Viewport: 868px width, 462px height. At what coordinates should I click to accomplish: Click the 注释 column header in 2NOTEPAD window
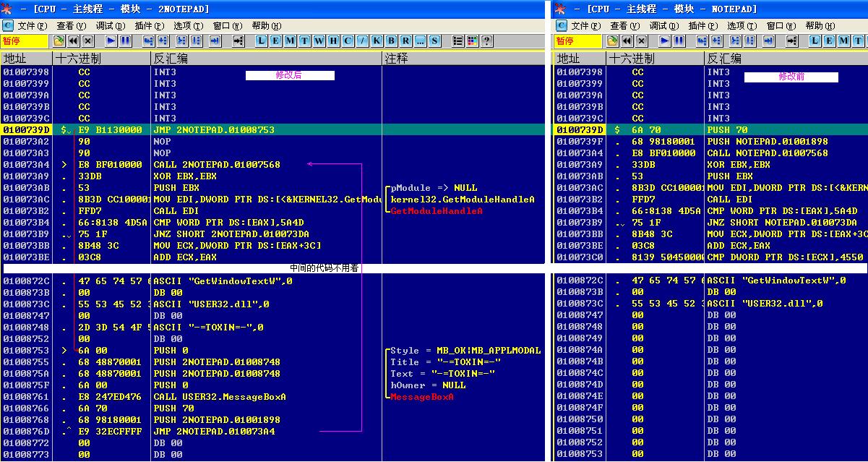[x=463, y=58]
